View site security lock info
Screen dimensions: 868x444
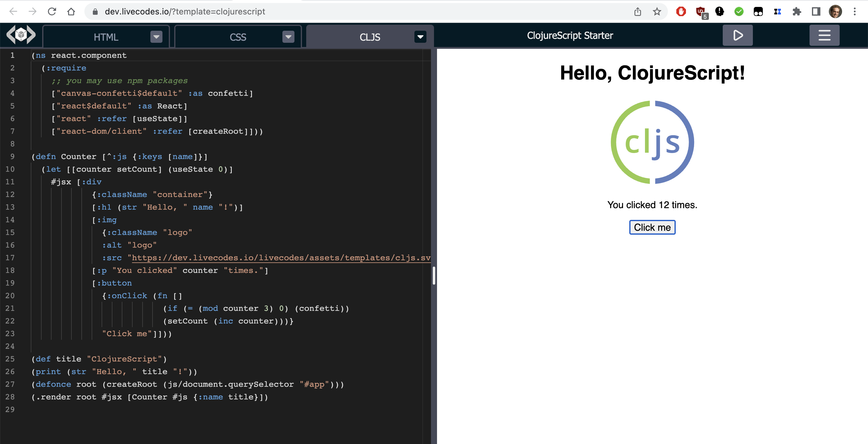coord(95,11)
